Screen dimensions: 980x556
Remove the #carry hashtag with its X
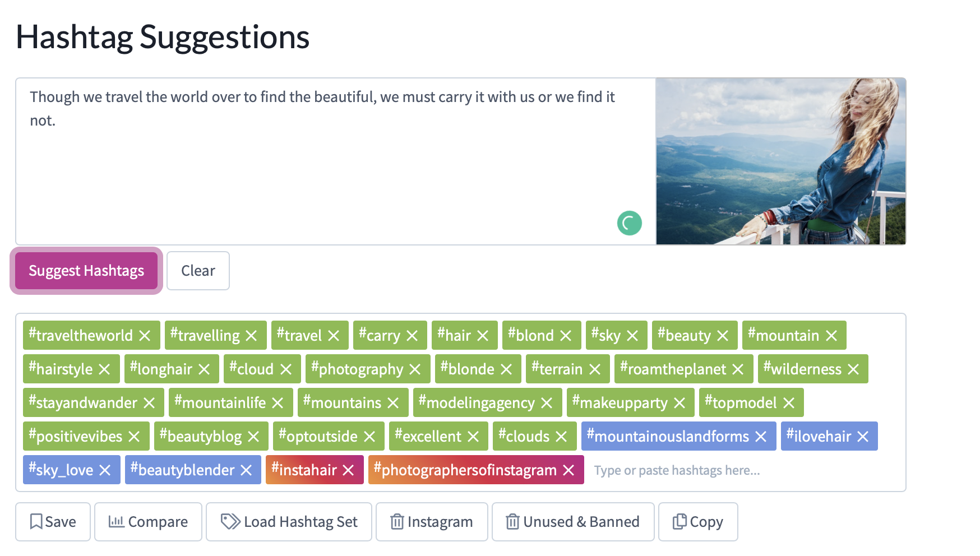tap(412, 336)
